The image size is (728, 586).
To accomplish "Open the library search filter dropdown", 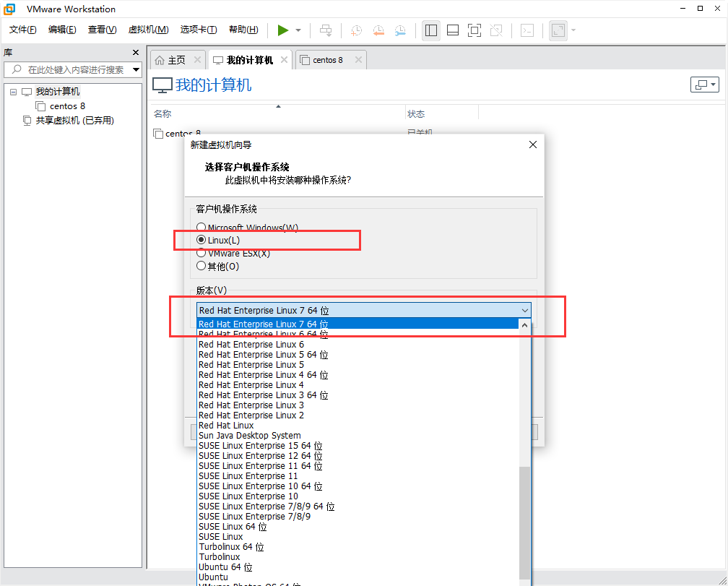I will (x=136, y=69).
